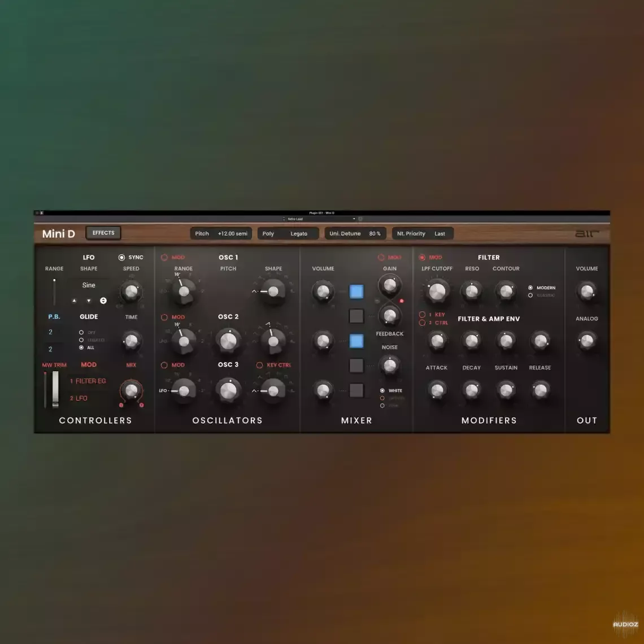Select WHITE noise type
Image resolution: width=644 pixels, height=644 pixels.
pos(382,390)
